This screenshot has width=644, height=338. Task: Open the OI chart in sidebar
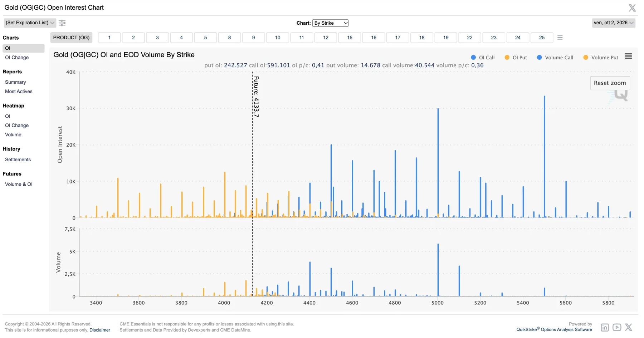23,48
